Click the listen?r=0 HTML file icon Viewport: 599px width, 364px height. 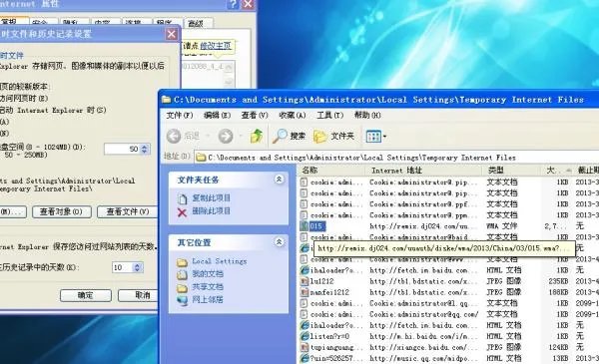[304, 336]
